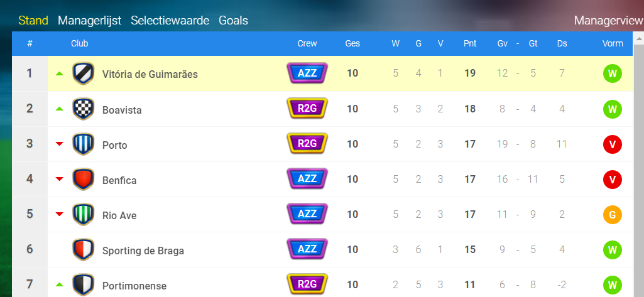Image resolution: width=644 pixels, height=297 pixels.
Task: Open the Portimonense club link
Action: (x=134, y=286)
